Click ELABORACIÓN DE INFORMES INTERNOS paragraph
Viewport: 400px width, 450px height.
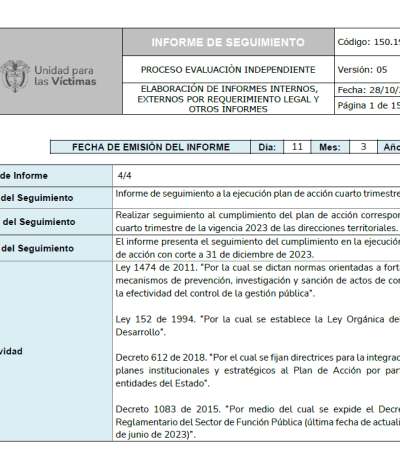[x=228, y=99]
